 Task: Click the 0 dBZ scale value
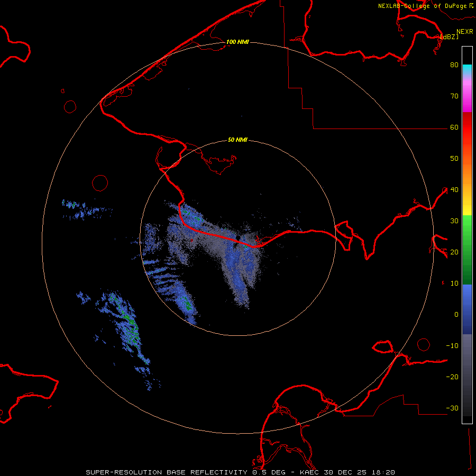[456, 315]
